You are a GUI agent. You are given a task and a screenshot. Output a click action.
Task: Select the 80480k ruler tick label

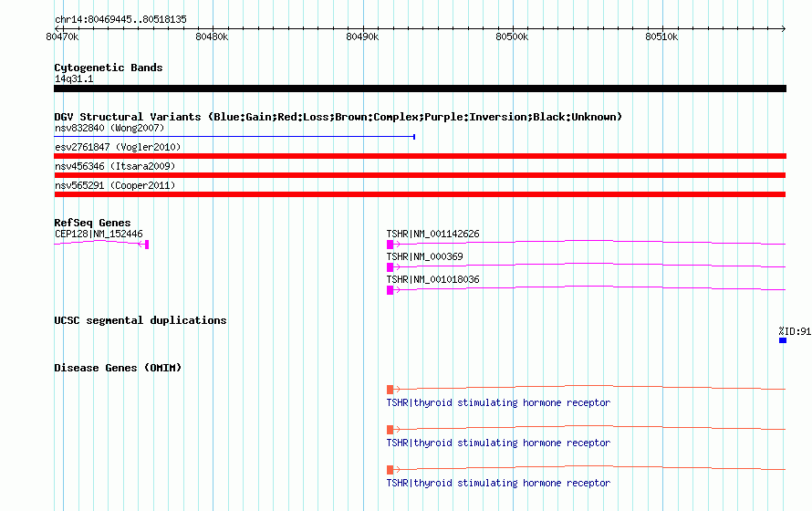(x=212, y=36)
